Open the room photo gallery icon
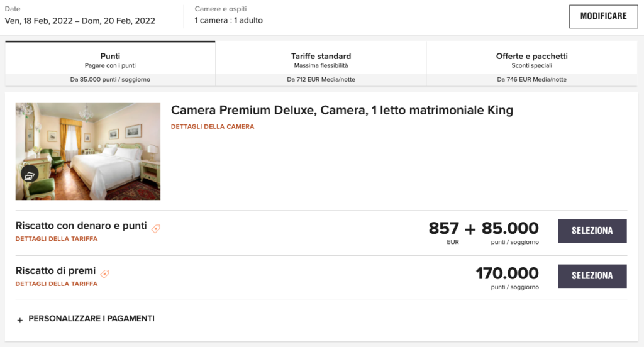Image resolution: width=644 pixels, height=347 pixels. pyautogui.click(x=30, y=175)
